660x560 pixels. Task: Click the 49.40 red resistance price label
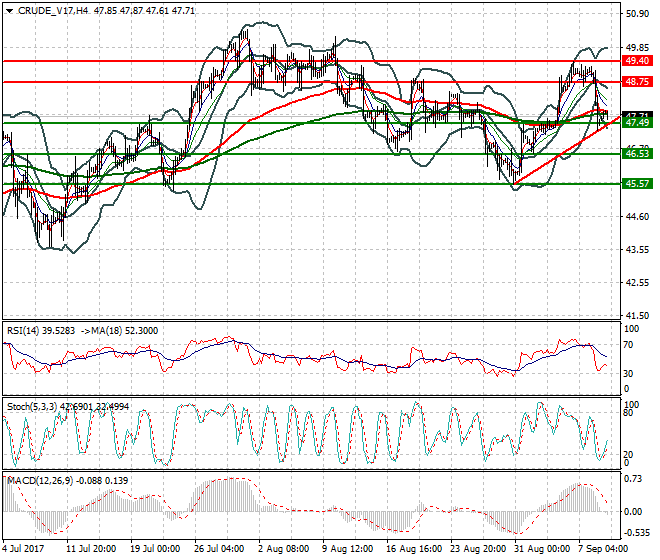637,61
